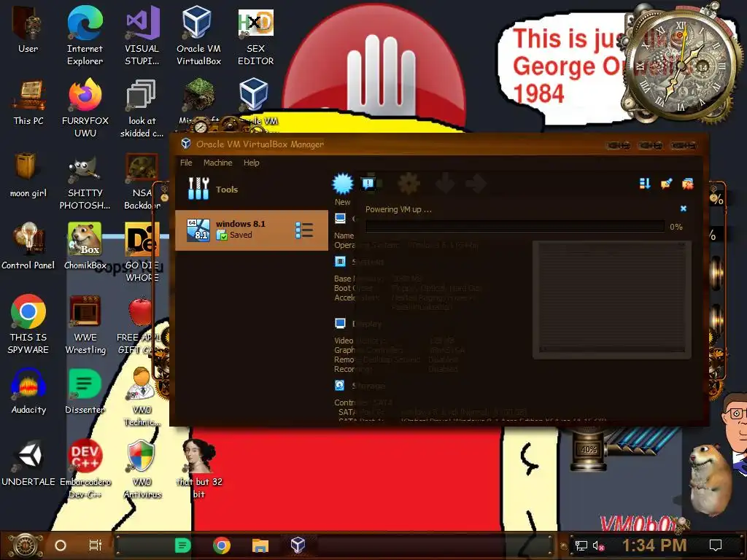
Task: Open File Explorer from the taskbar
Action: click(x=260, y=545)
